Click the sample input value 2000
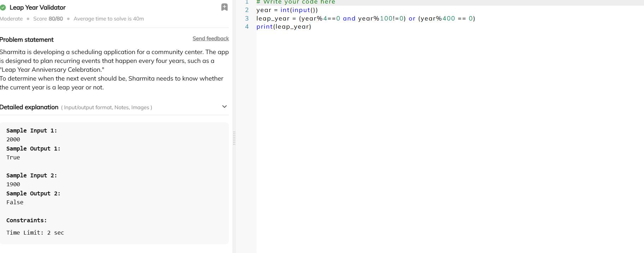Image resolution: width=644 pixels, height=253 pixels. [13, 140]
